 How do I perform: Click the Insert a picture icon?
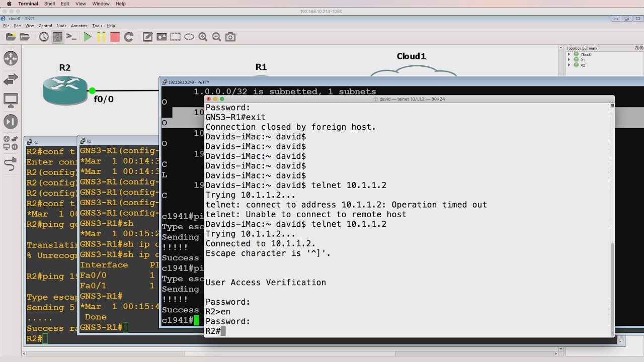[162, 37]
